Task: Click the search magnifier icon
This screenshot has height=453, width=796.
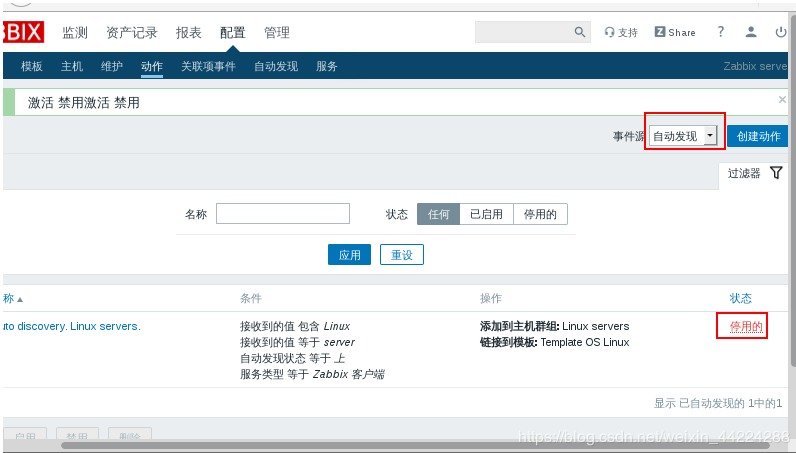Action: click(579, 32)
